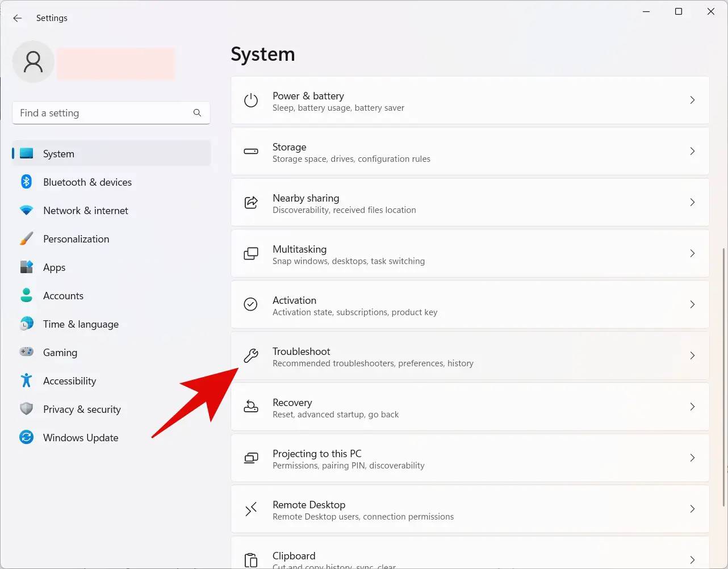Image resolution: width=728 pixels, height=569 pixels.
Task: Click the Activation checkmark icon
Action: coord(251,304)
